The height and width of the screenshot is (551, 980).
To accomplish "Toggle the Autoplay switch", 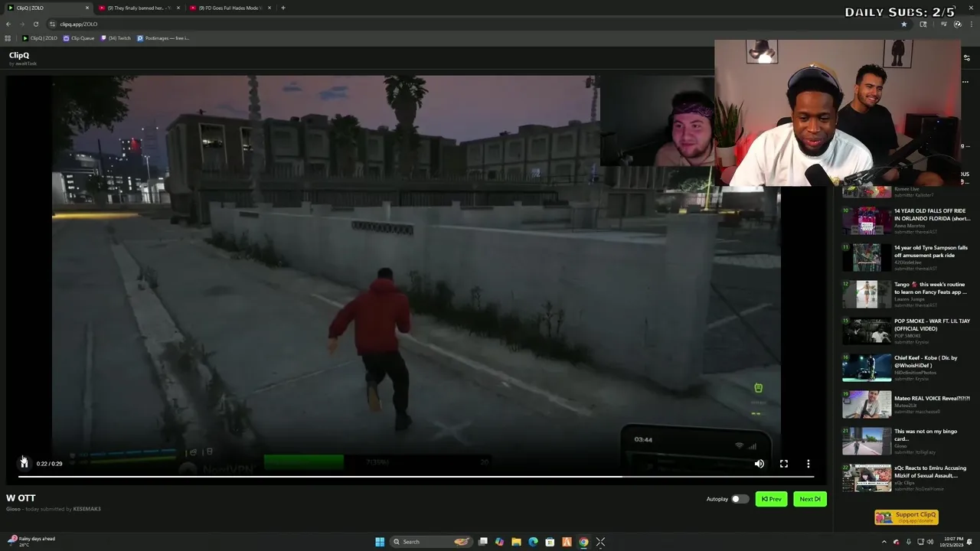I will 740,499.
